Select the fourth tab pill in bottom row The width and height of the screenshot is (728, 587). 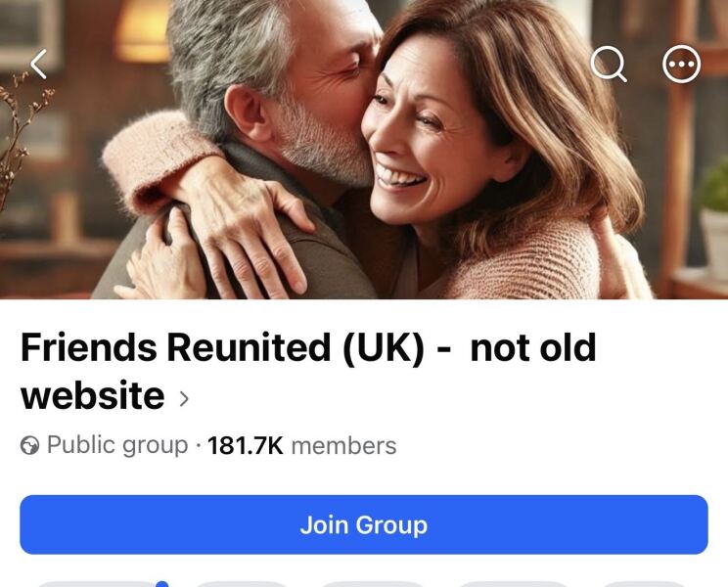point(513,584)
